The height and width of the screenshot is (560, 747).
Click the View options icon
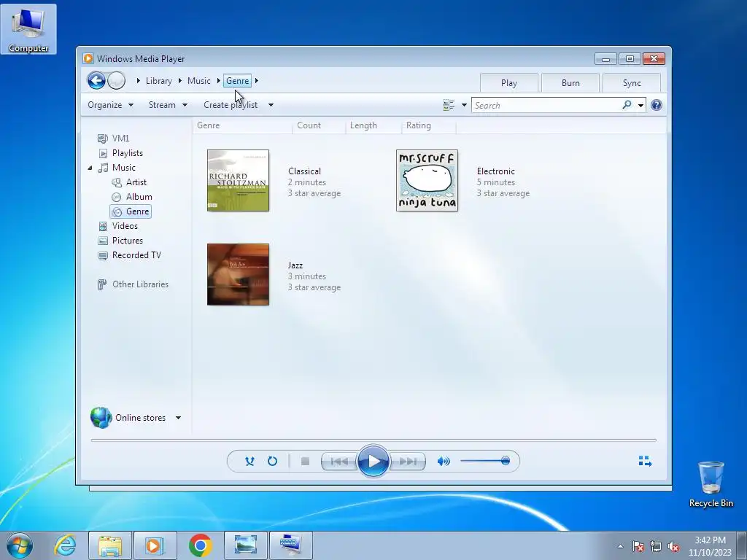[x=449, y=105]
